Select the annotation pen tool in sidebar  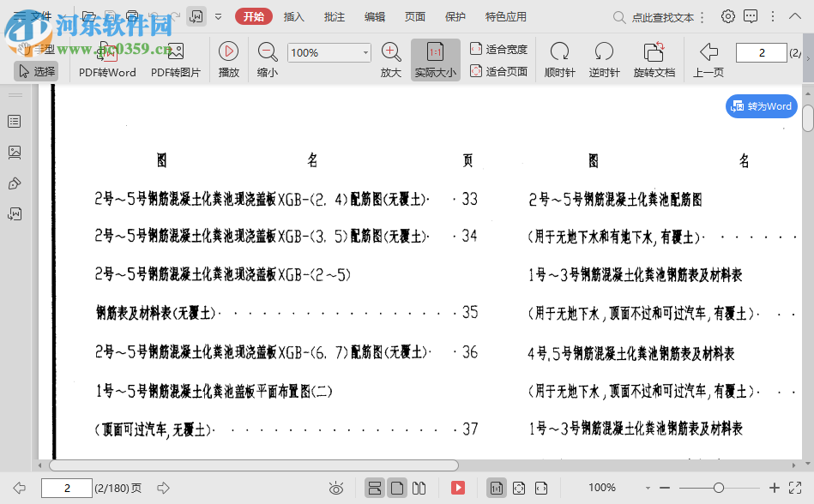tap(12, 183)
